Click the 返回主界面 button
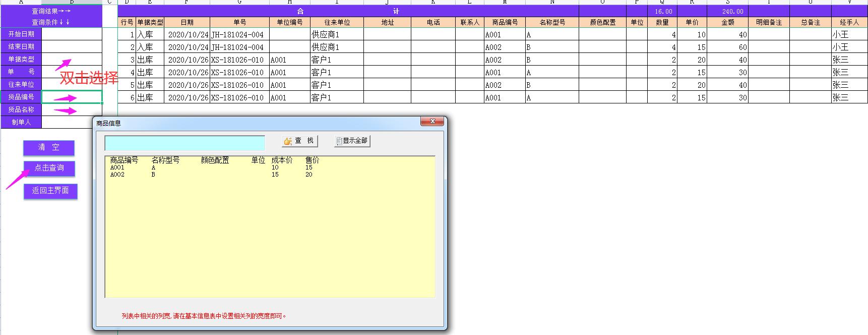The height and width of the screenshot is (335, 868). click(50, 191)
